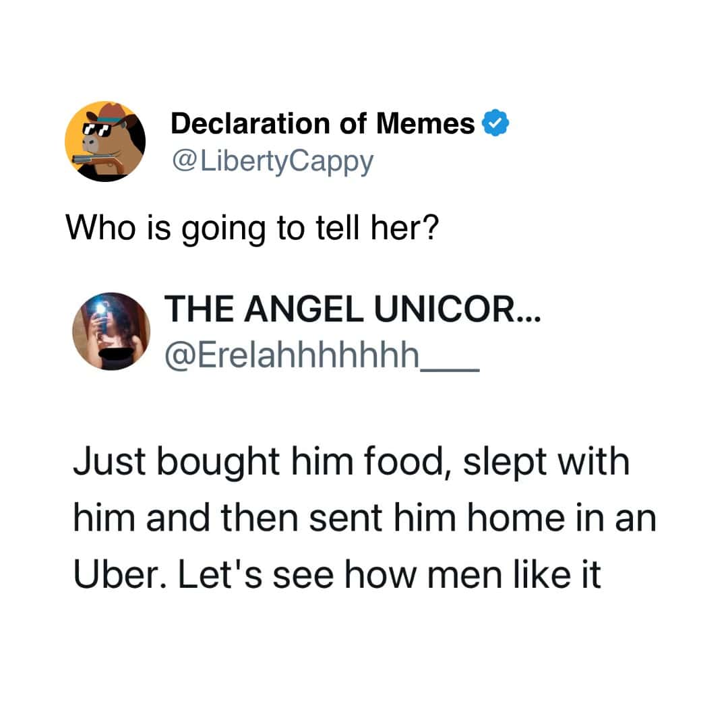Select the "Who is going to tell her?" text
The height and width of the screenshot is (728, 728).
pos(252,228)
